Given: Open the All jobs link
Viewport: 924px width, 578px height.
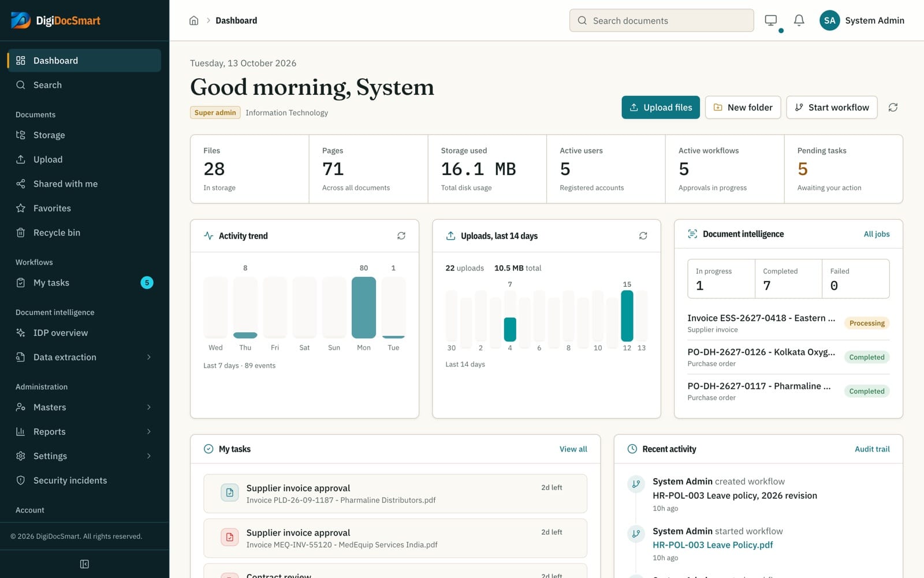Looking at the screenshot, I should [x=877, y=234].
